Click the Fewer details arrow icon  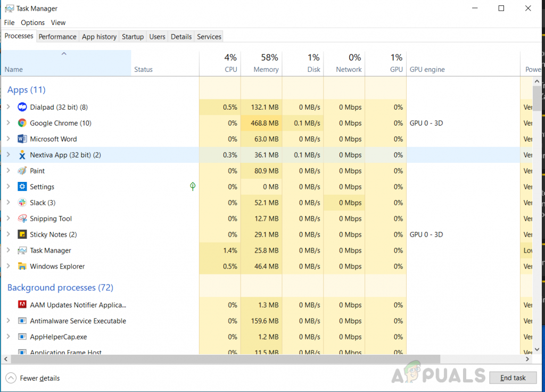pyautogui.click(x=11, y=378)
